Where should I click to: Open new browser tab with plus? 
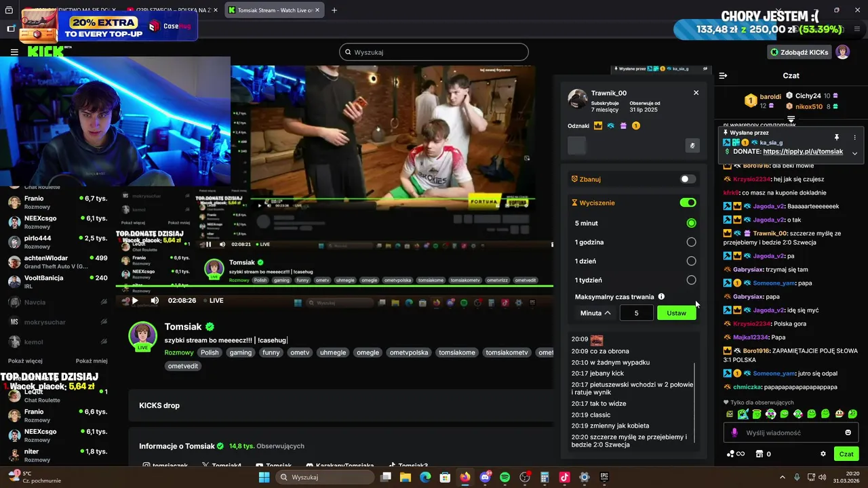click(x=334, y=10)
